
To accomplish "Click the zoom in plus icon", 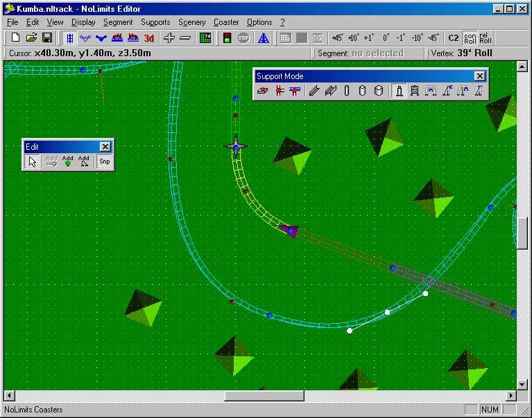I will coord(169,38).
